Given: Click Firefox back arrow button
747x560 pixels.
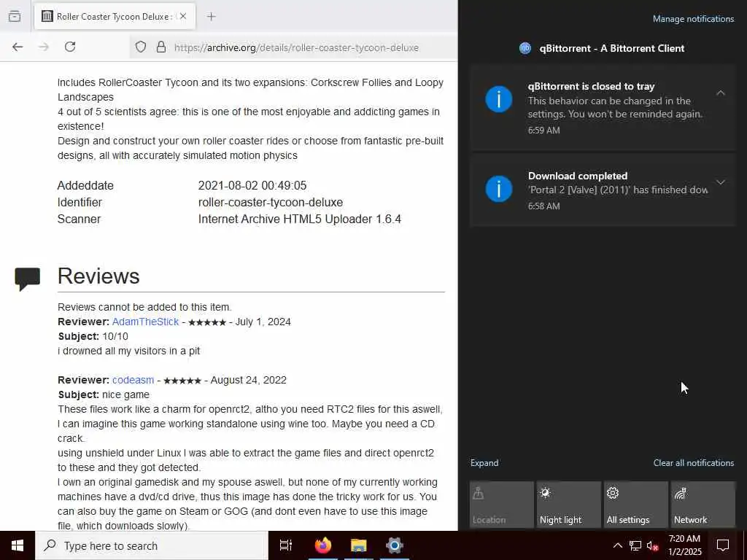Looking at the screenshot, I should (18, 47).
